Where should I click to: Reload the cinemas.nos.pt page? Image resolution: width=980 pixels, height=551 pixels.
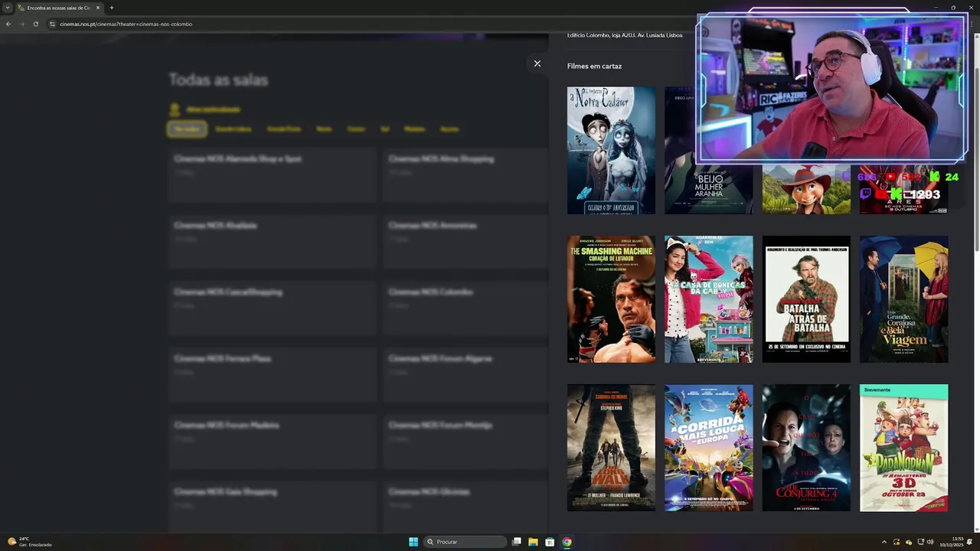pos(36,24)
